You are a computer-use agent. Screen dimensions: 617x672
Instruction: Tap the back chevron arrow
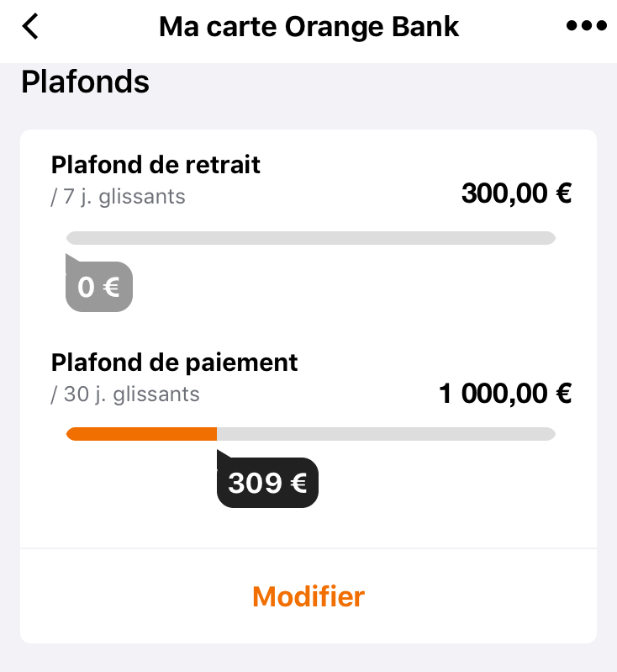point(30,26)
